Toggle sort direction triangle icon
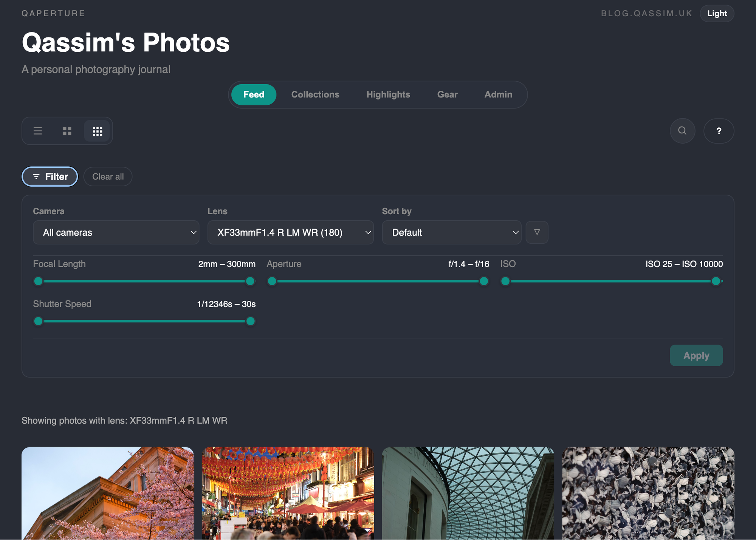Image resolution: width=756 pixels, height=540 pixels. 537,232
